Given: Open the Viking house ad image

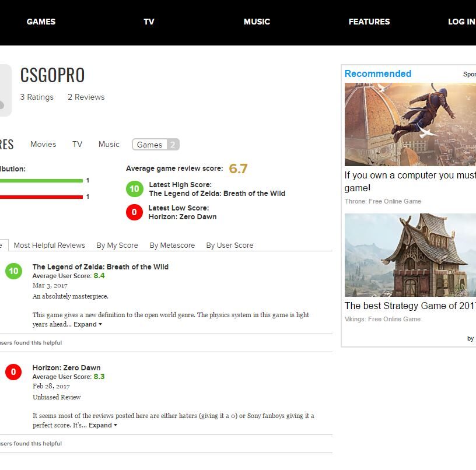Looking at the screenshot, I should (x=410, y=255).
